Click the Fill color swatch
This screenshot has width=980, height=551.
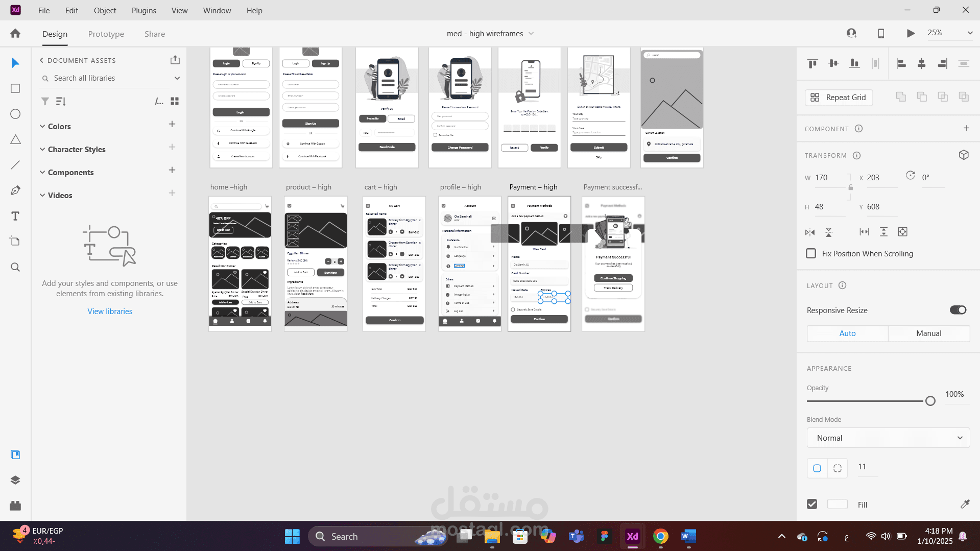click(x=837, y=504)
